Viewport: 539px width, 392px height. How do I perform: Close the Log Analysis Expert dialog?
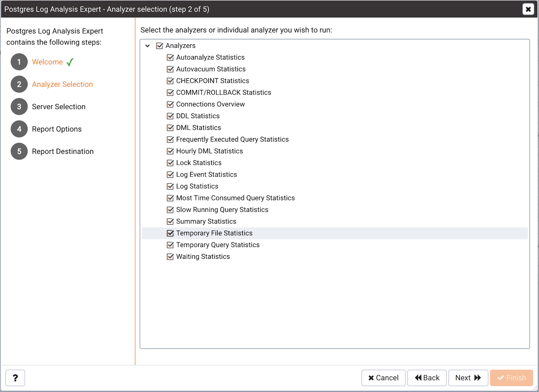(x=528, y=9)
